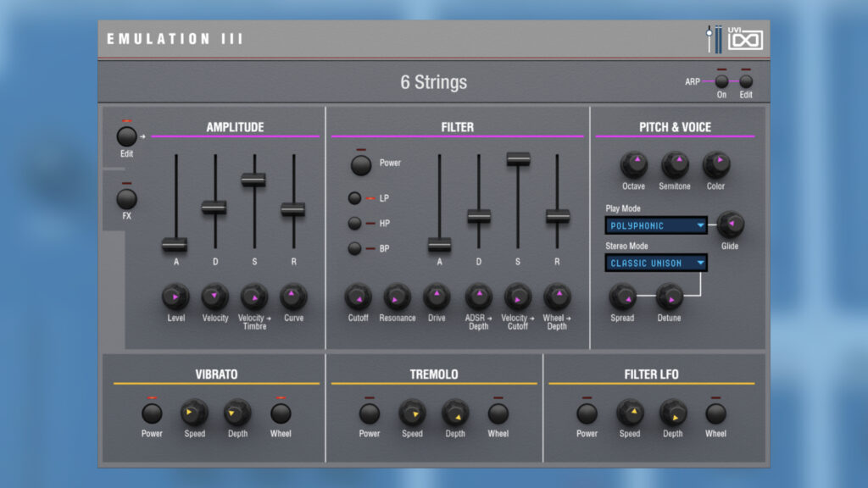Click the FX icon below Edit
The height and width of the screenshot is (488, 868).
(x=125, y=201)
